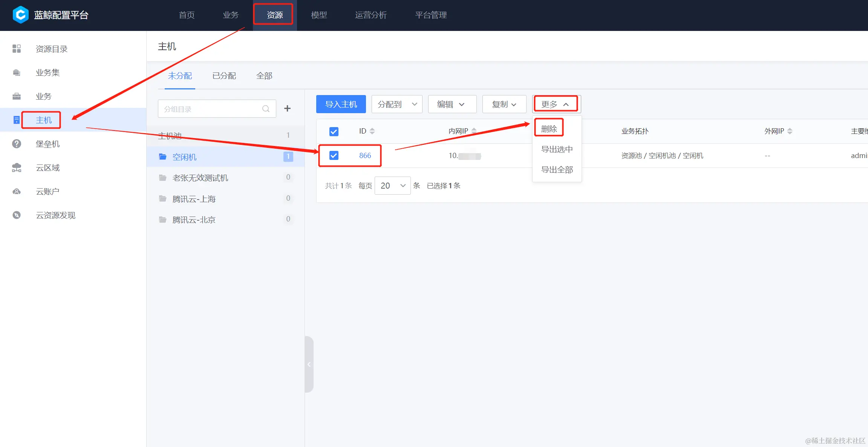Choose 导出全部 from the menu
The height and width of the screenshot is (447, 868).
pyautogui.click(x=557, y=169)
